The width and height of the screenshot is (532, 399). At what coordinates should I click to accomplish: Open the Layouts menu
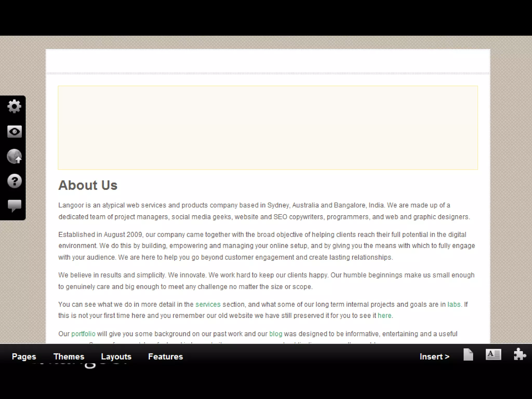tap(116, 356)
